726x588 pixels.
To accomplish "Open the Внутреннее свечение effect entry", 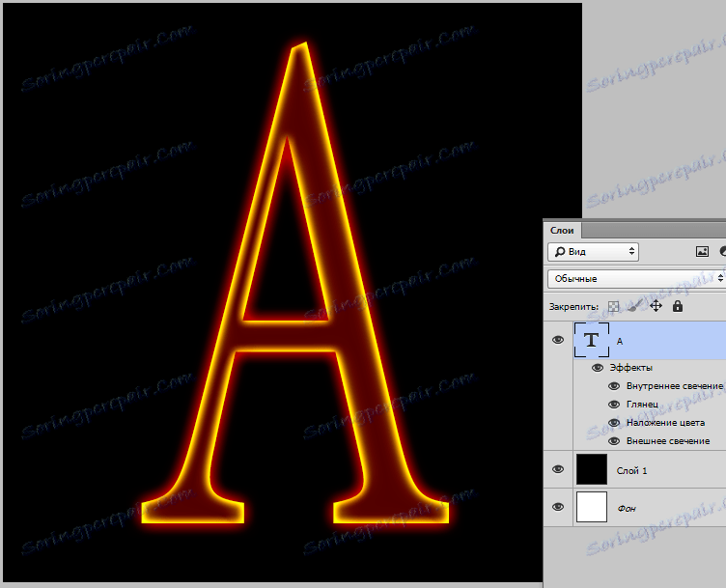I will (675, 386).
